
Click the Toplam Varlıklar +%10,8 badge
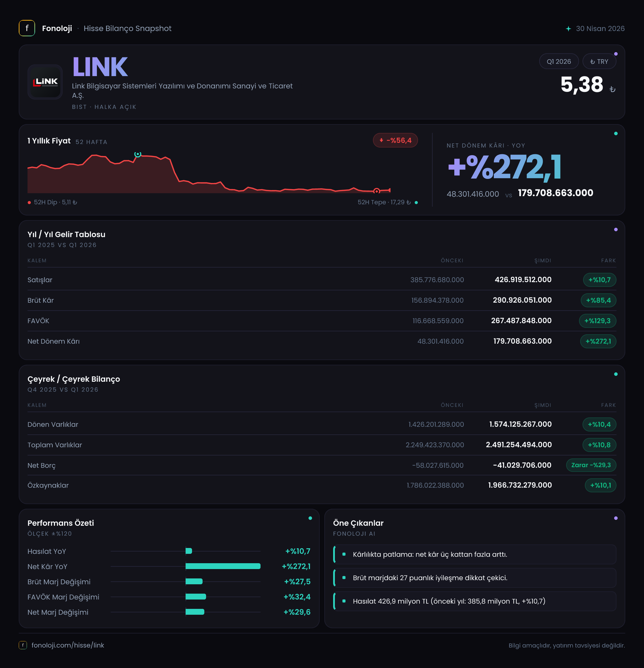tap(600, 445)
